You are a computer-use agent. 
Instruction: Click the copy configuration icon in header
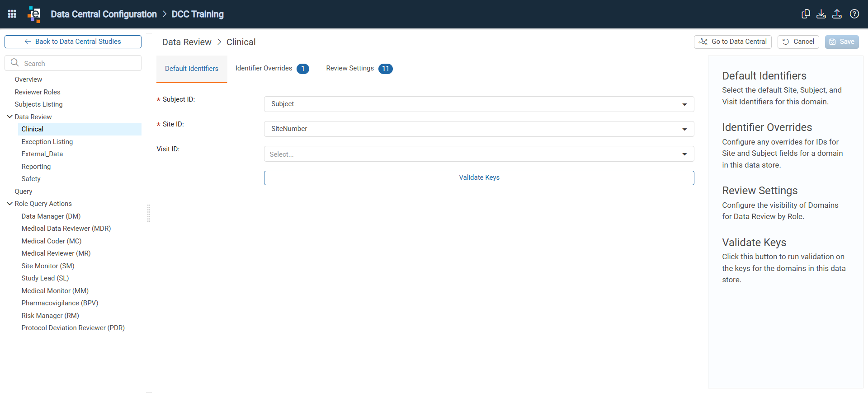pos(806,14)
